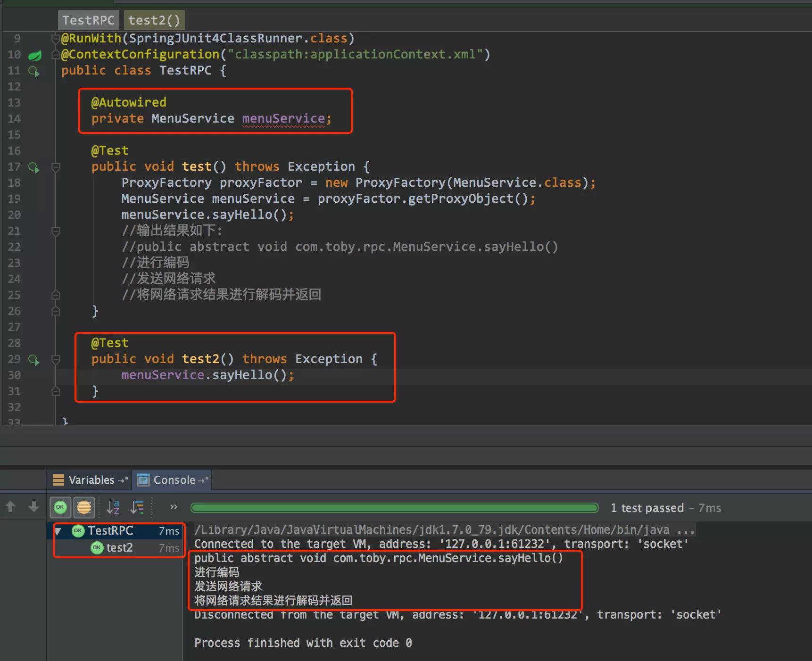Image resolution: width=812 pixels, height=661 pixels.
Task: Select test2() breadcrumb item
Action: 154,20
